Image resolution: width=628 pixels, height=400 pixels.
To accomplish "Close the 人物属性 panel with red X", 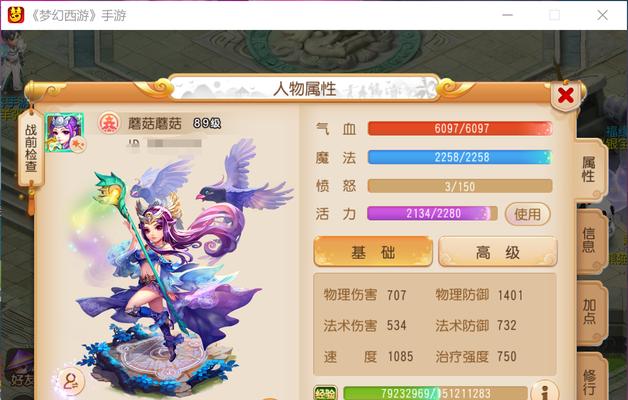I will (565, 95).
